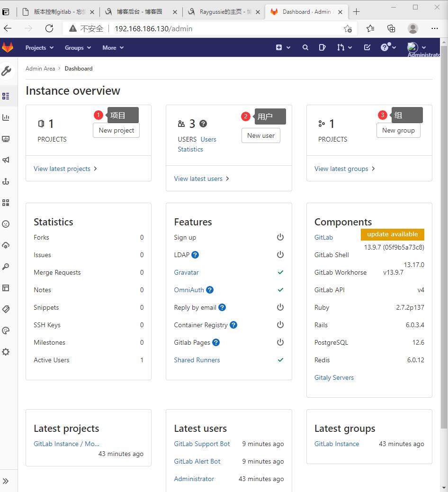The image size is (448, 492).
Task: Open the Messages megaphone sidebar icon
Action: 6,160
